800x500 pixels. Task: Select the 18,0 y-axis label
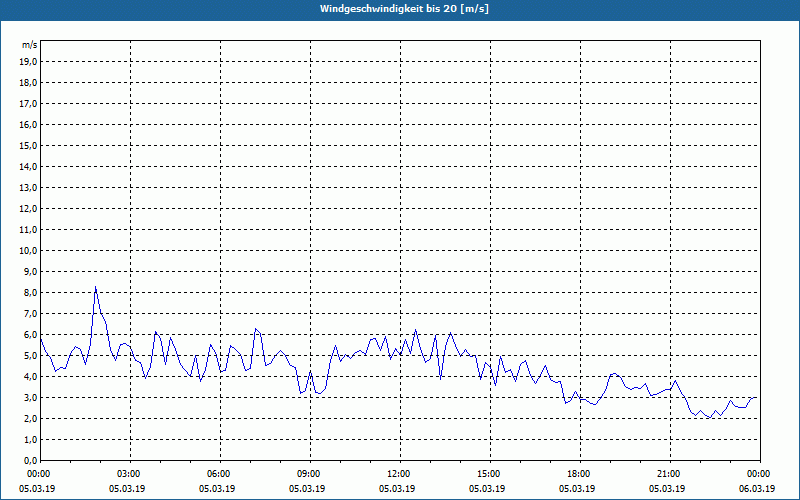click(x=28, y=83)
